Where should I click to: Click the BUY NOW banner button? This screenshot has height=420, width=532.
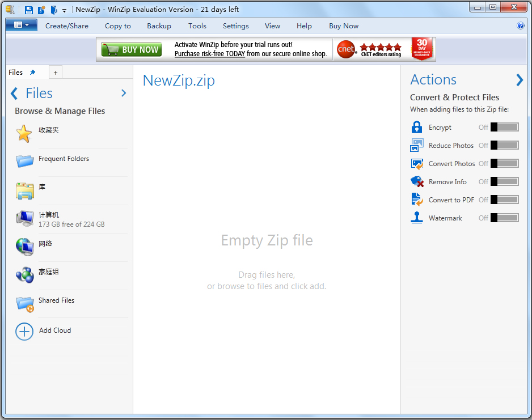(131, 49)
